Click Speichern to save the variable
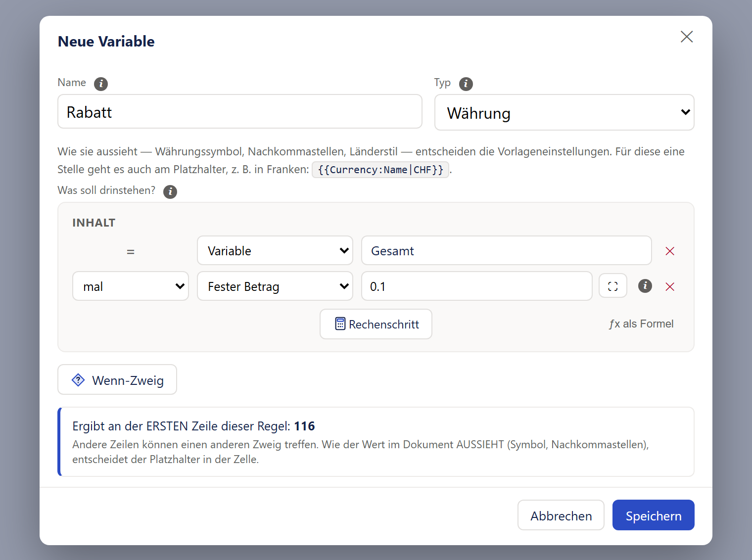 click(653, 515)
